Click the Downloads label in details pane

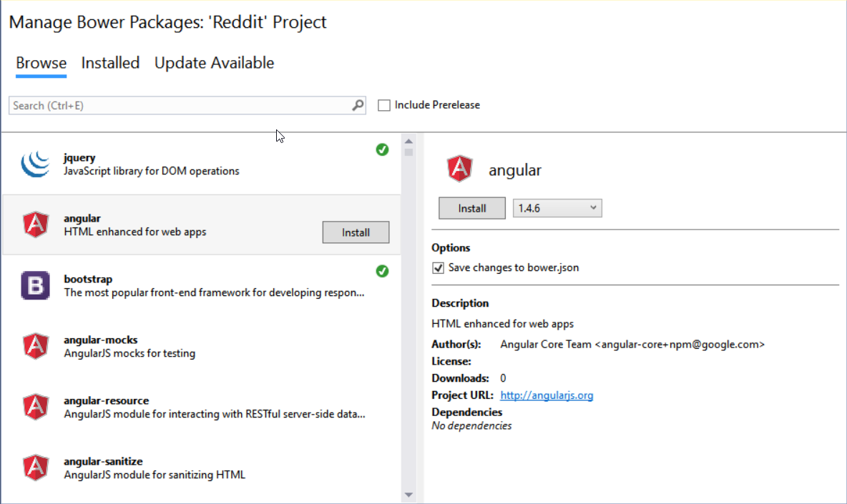tap(460, 378)
